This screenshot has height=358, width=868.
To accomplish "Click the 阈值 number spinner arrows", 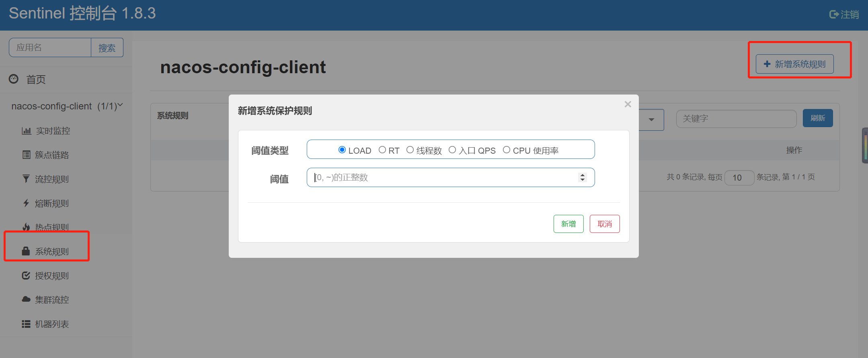I will click(583, 177).
